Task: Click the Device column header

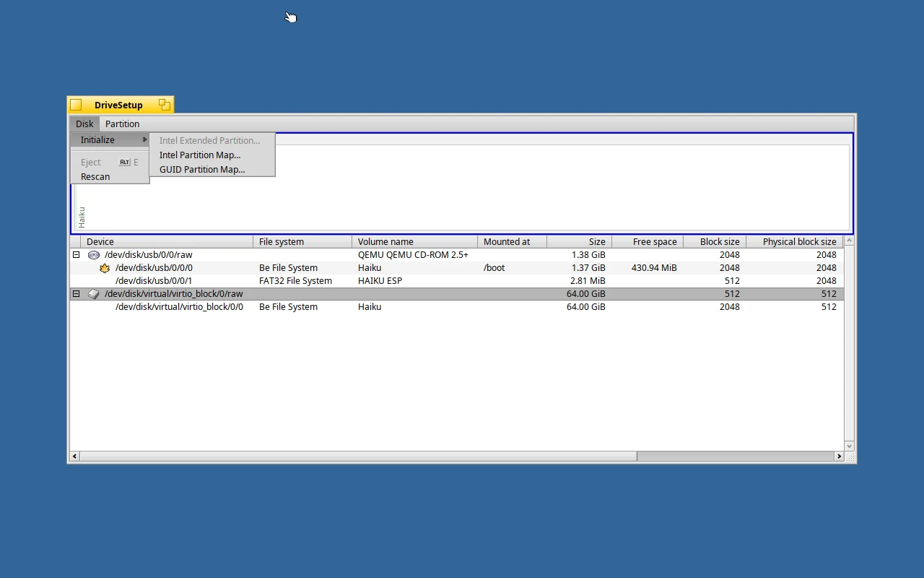Action: (100, 241)
